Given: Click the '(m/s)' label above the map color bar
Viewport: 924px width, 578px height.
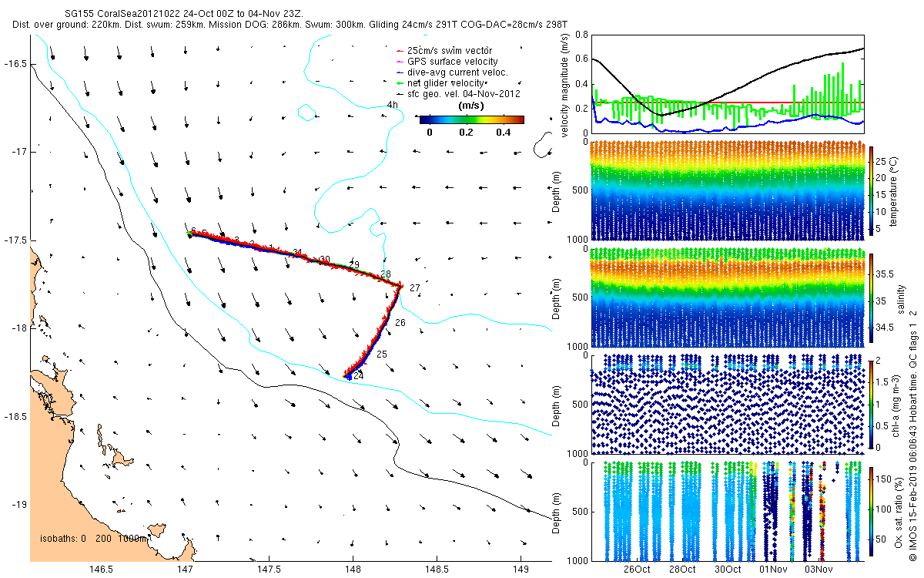Looking at the screenshot, I should click(x=470, y=106).
